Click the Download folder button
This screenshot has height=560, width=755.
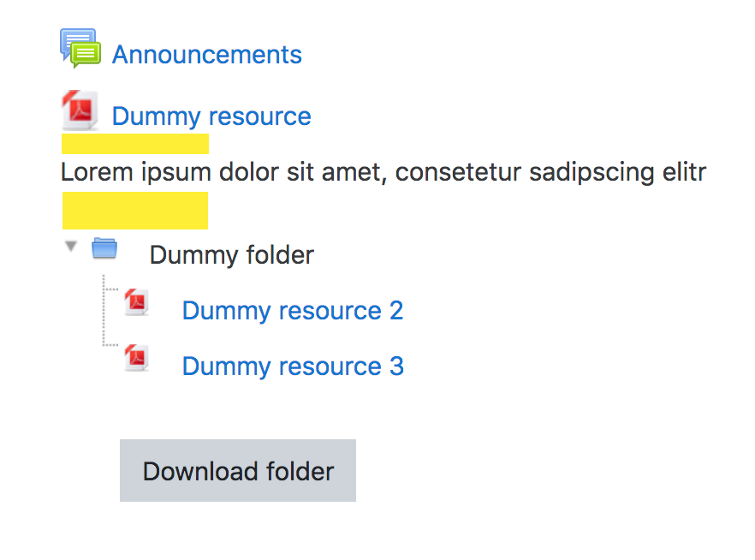tap(238, 470)
